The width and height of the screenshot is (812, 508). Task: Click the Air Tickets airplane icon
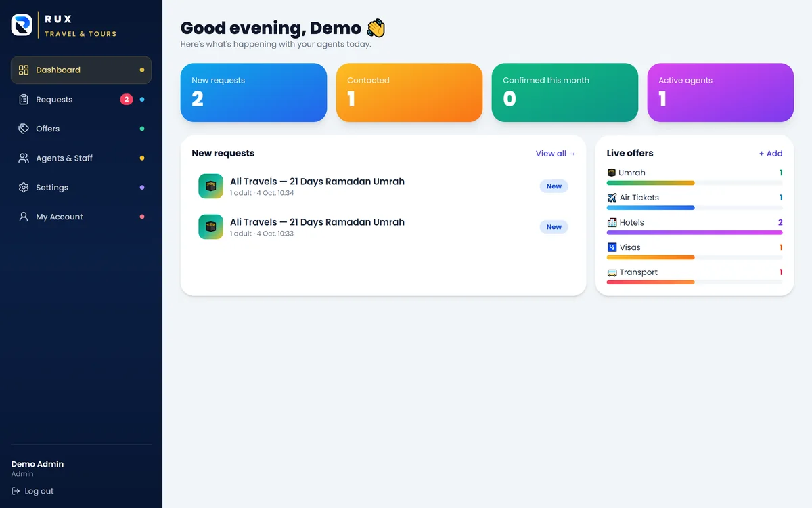point(612,198)
